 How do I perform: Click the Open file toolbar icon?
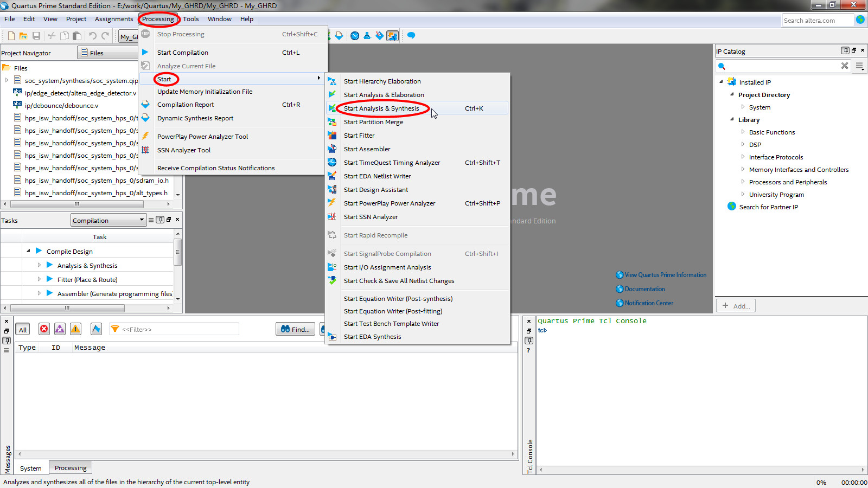[23, 36]
